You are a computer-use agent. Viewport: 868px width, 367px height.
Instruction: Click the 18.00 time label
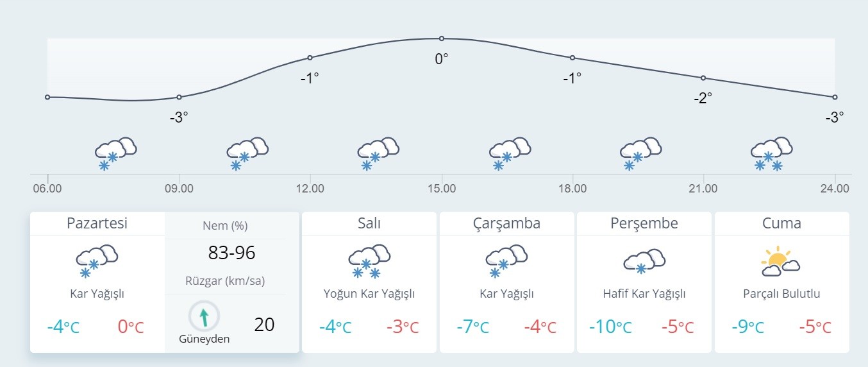pos(572,189)
